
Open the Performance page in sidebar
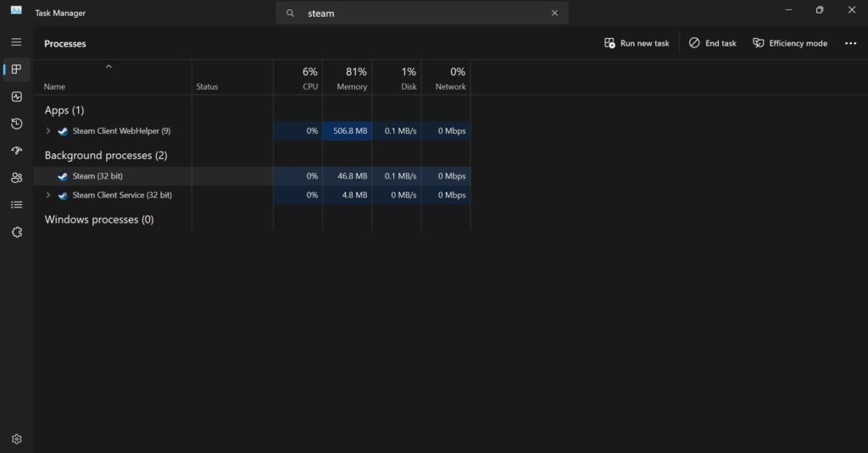click(16, 97)
